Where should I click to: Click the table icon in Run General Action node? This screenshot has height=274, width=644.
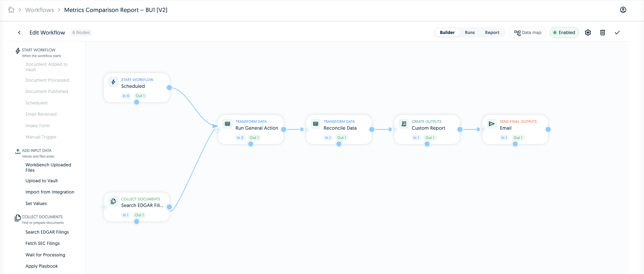coord(227,124)
